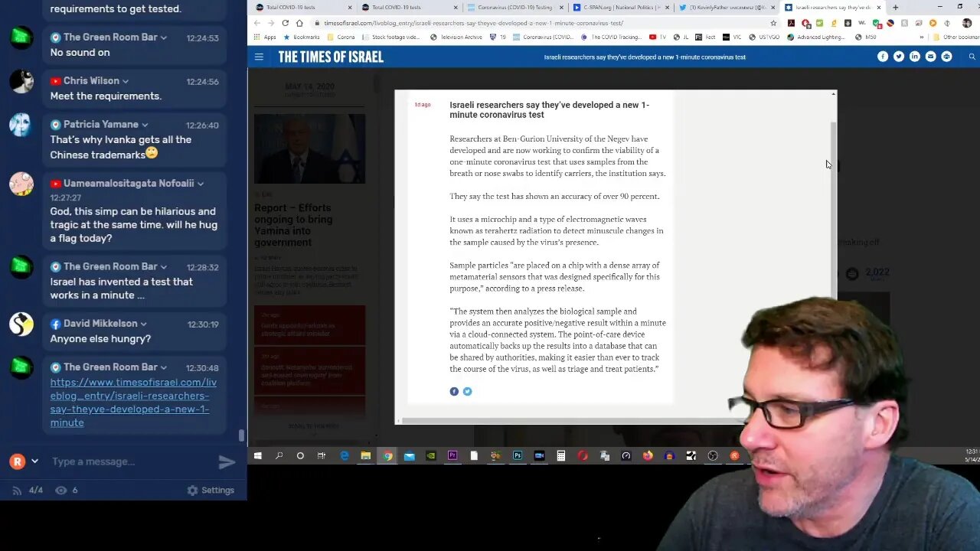Share page via header email icon
Image resolution: width=980 pixels, height=551 pixels.
click(931, 57)
